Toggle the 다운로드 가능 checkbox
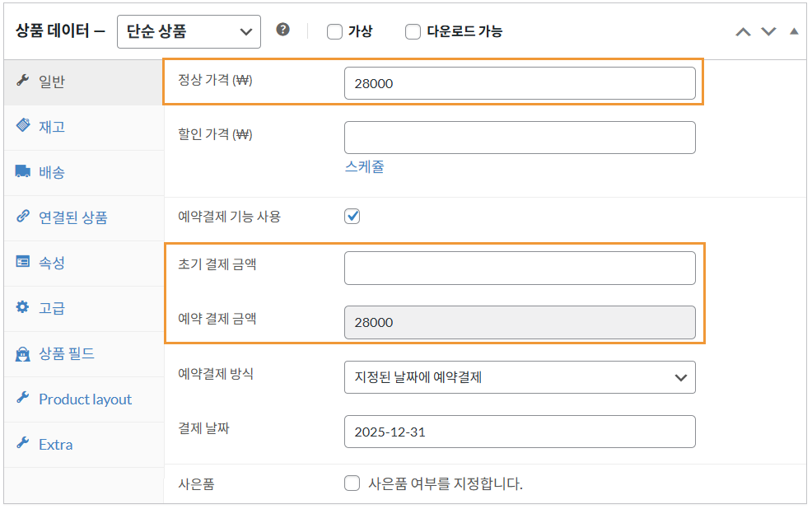 413,32
